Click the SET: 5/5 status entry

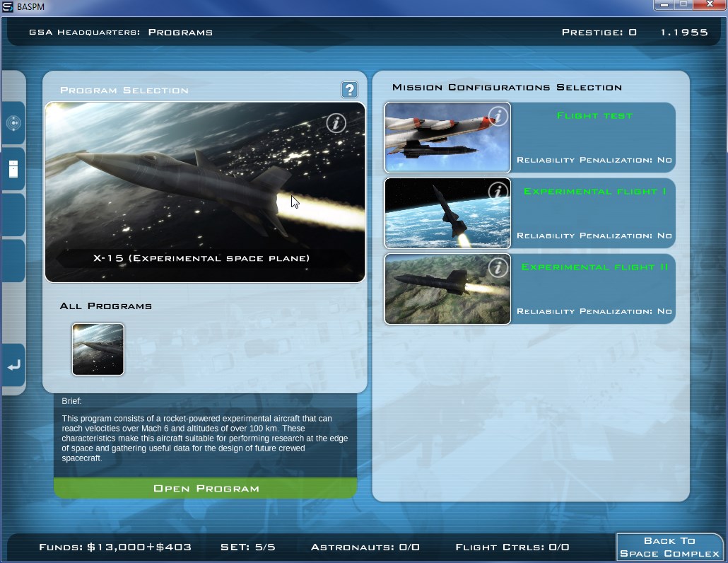[x=248, y=547]
